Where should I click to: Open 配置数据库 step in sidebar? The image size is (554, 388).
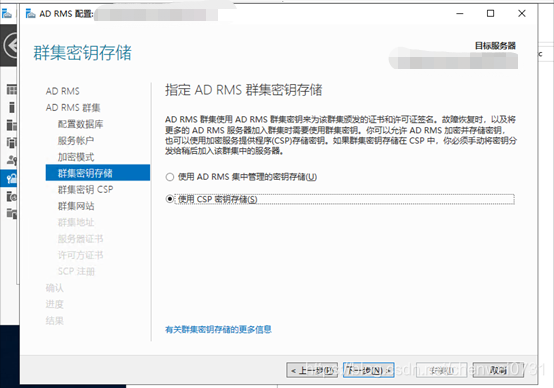click(x=81, y=124)
